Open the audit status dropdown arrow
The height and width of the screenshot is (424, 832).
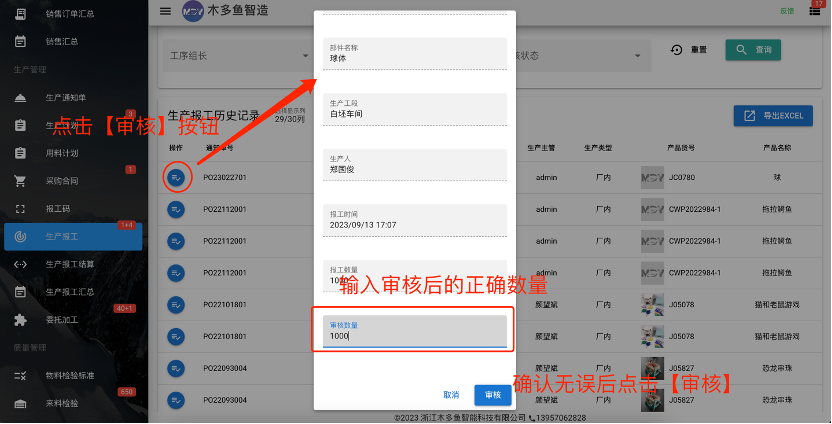pyautogui.click(x=637, y=56)
